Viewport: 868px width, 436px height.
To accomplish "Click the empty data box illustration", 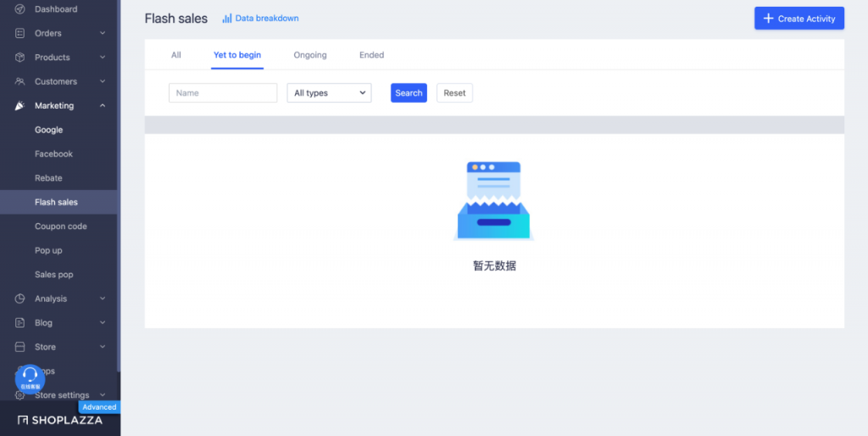I will pos(494,201).
